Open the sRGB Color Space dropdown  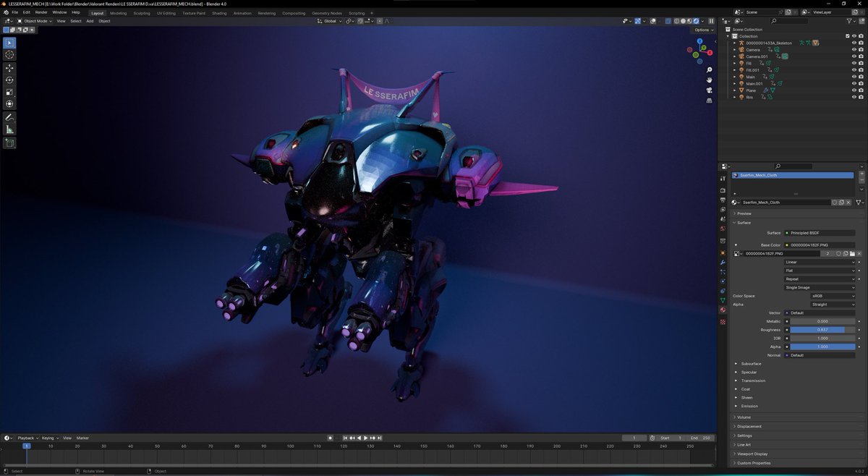click(x=833, y=296)
